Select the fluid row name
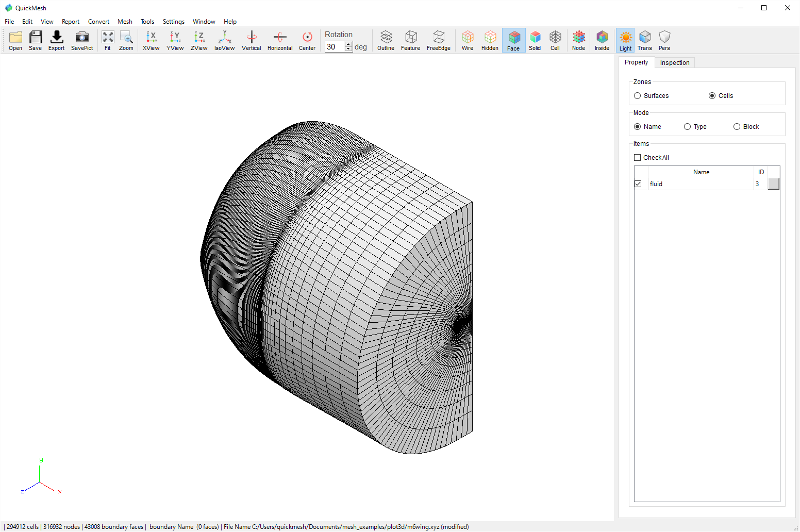800x532 pixels. (656, 184)
